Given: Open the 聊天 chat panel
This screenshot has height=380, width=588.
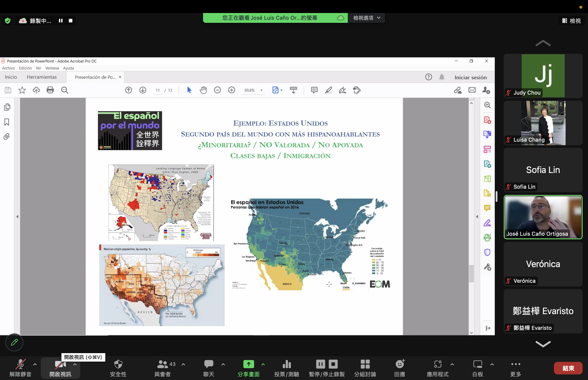Looking at the screenshot, I should [x=208, y=368].
